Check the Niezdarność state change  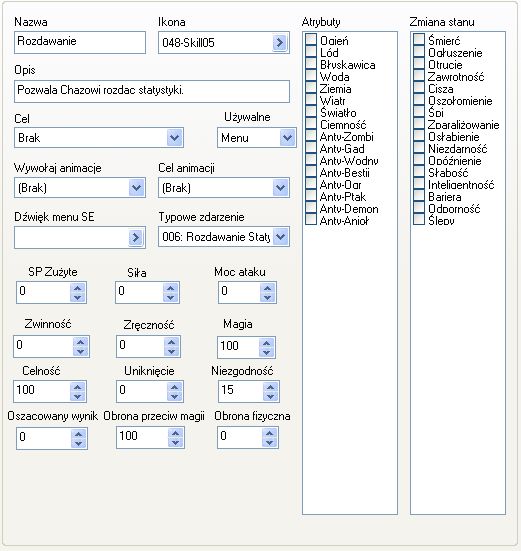point(419,147)
